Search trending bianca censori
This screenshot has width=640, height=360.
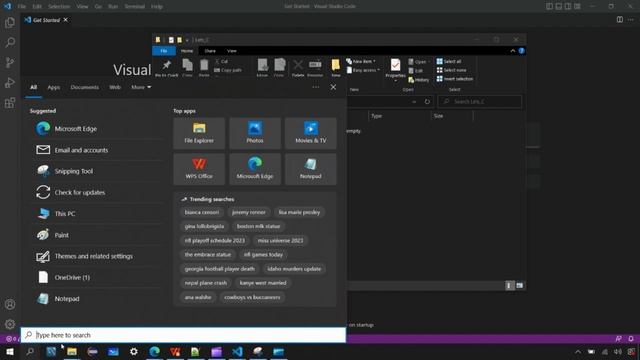click(202, 212)
